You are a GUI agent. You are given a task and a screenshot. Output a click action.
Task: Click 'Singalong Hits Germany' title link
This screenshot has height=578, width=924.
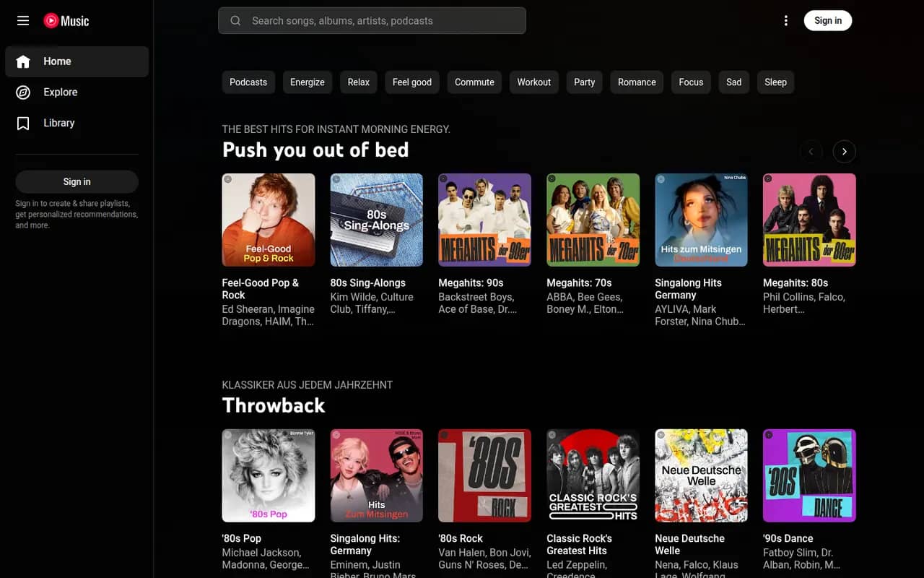[x=689, y=289]
